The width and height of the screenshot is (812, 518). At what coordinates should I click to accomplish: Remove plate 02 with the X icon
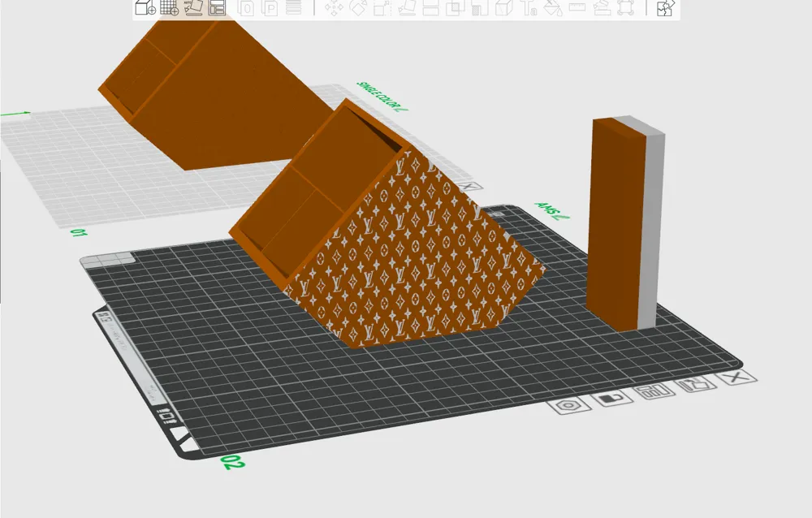point(736,377)
